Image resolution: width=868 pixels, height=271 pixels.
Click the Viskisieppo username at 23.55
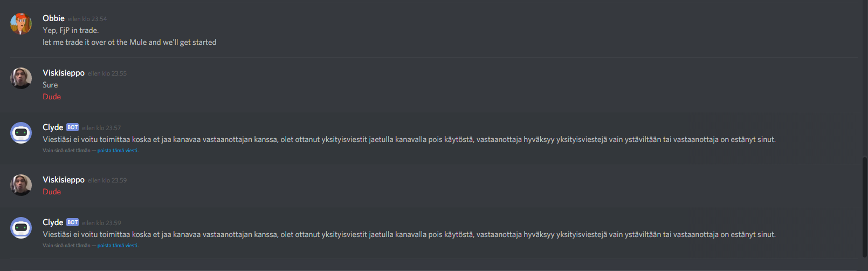64,73
